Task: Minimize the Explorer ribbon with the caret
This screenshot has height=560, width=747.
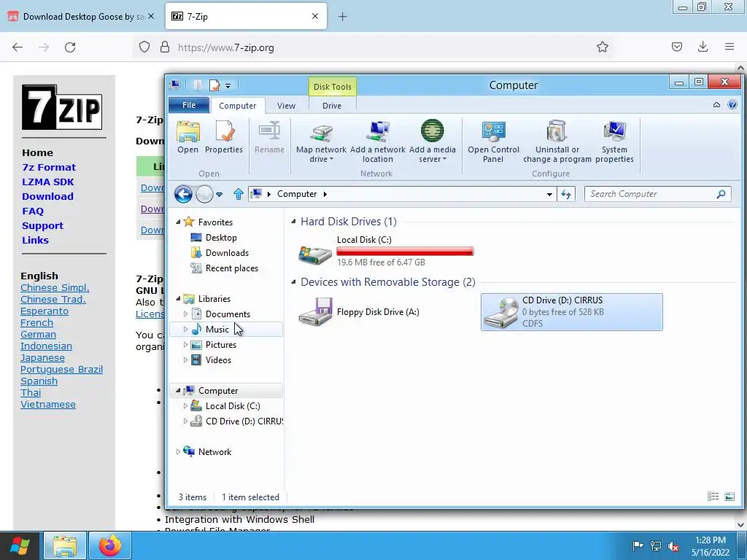Action: [x=716, y=105]
